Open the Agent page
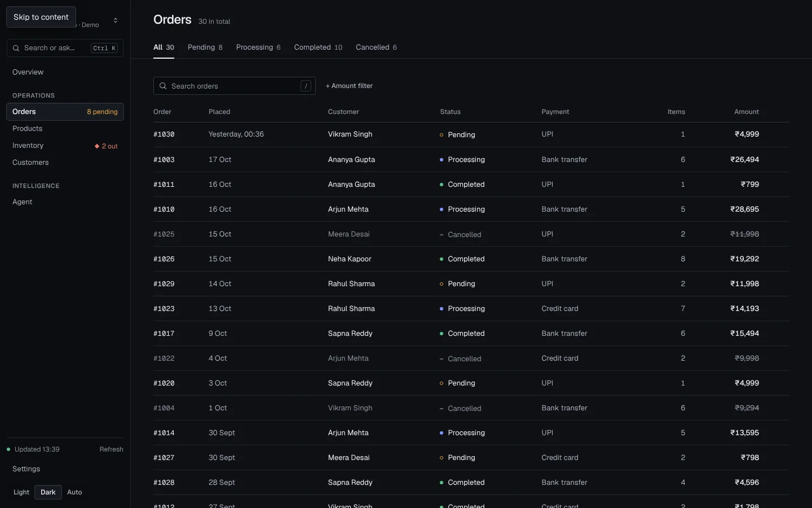The image size is (812, 508). [x=65, y=202]
